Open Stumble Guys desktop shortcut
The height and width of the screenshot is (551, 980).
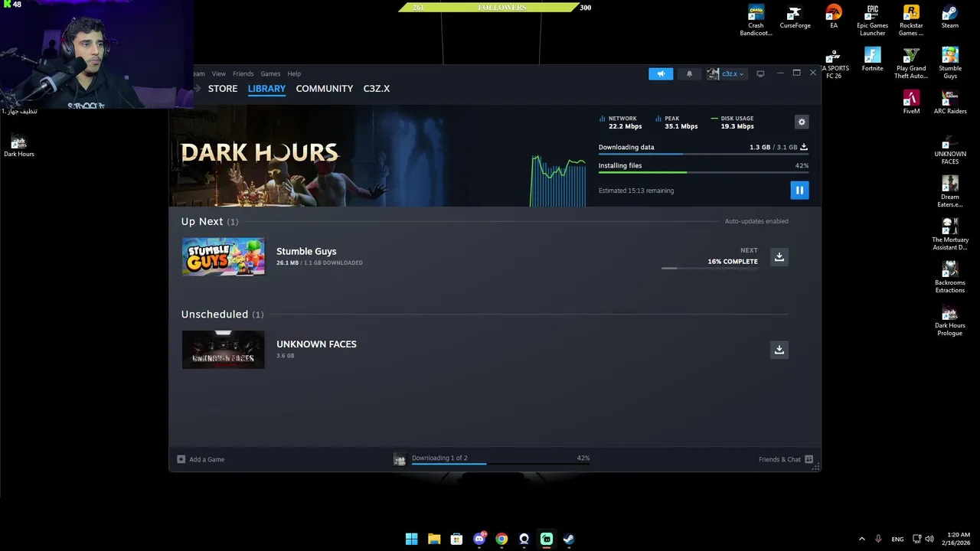click(x=950, y=64)
